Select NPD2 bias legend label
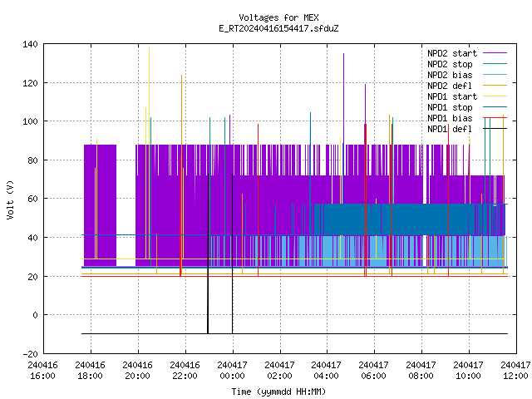Viewport: 532px width, 399px height. (450, 75)
